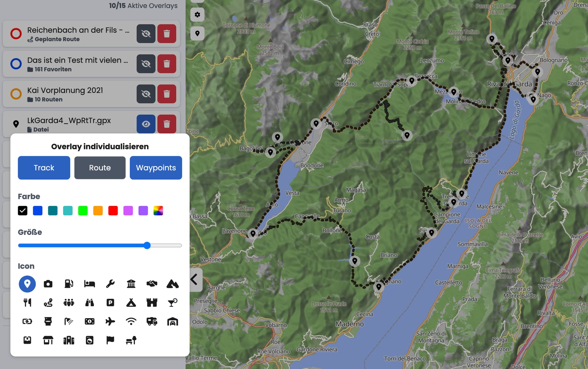Select the shop storefront icon
Viewport: 588px width, 369px height.
coord(48,340)
